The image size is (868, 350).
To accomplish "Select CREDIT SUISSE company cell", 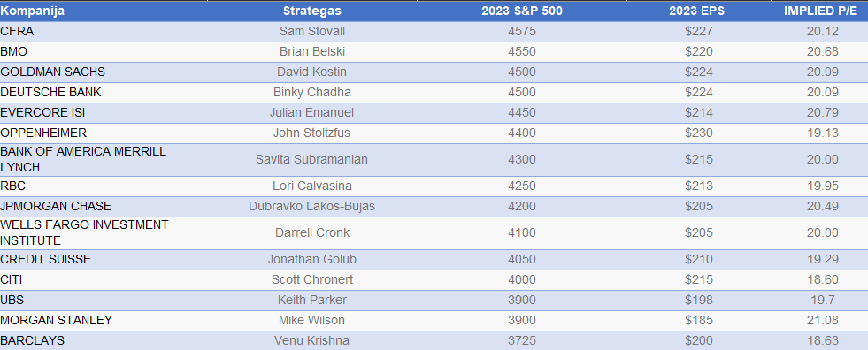I will 46,260.
